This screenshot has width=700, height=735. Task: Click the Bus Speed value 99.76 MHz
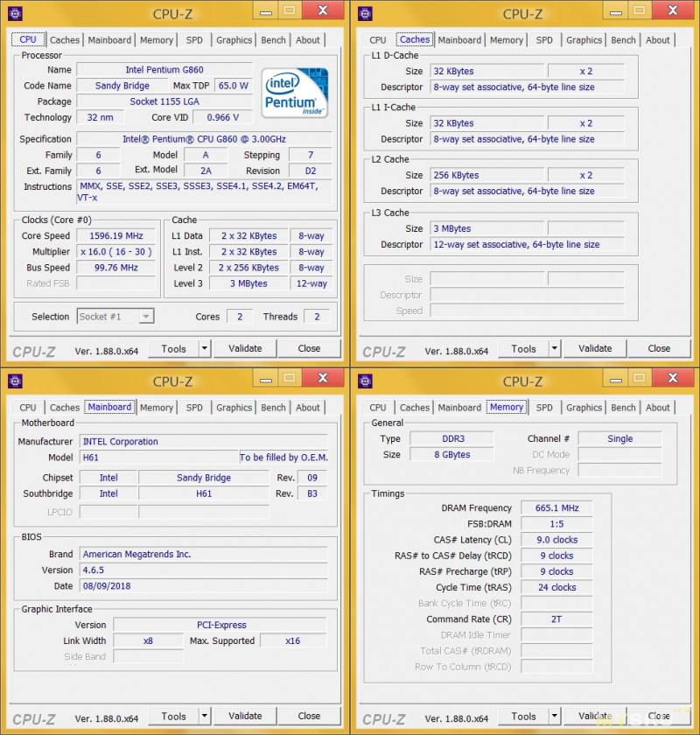[x=116, y=268]
